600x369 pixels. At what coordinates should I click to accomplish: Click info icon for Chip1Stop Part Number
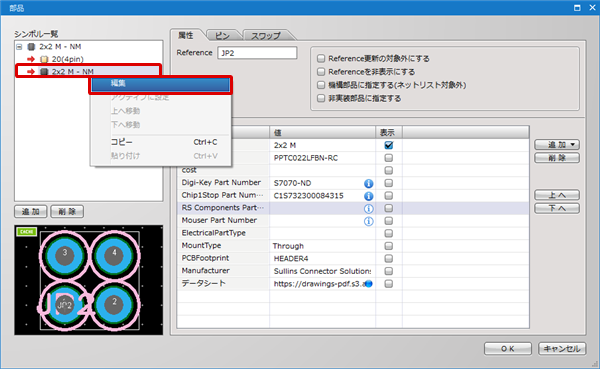368,196
